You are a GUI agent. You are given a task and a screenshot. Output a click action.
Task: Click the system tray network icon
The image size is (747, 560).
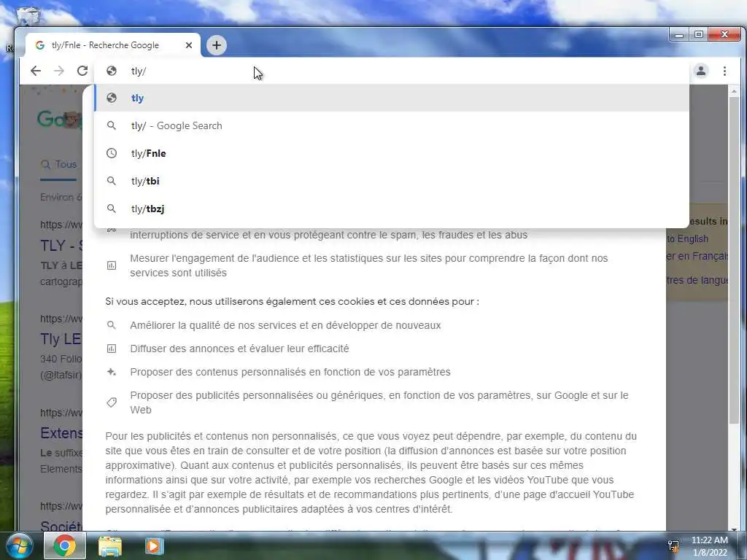tap(673, 545)
